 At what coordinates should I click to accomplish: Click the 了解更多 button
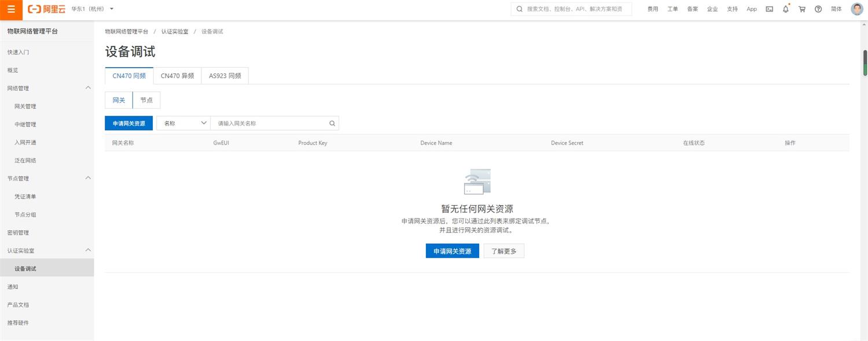pyautogui.click(x=503, y=251)
